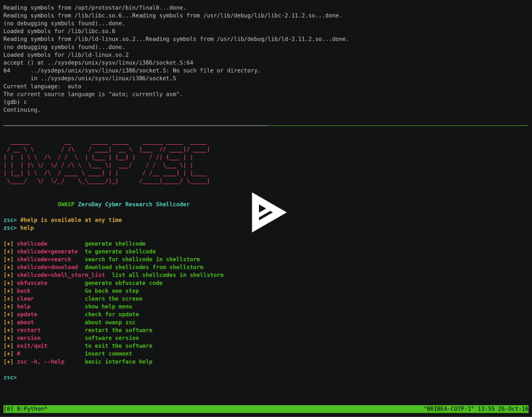Click the 'back' command in help list
The height and width of the screenshot is (417, 532).
click(x=24, y=291)
